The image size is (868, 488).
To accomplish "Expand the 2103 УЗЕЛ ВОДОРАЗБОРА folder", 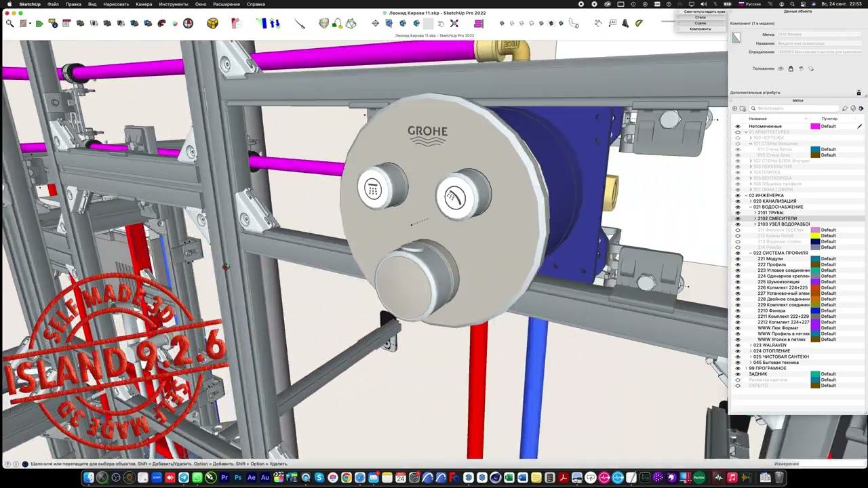I will [x=755, y=224].
